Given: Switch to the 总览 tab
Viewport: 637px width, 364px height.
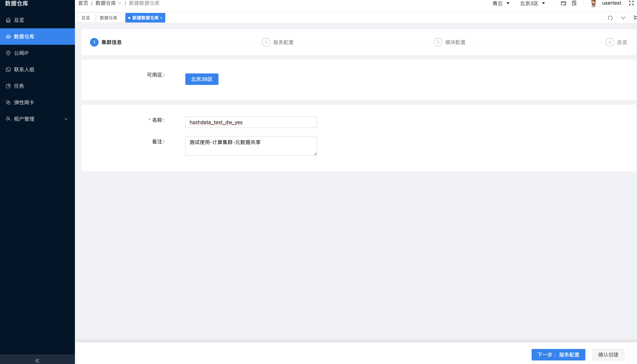Looking at the screenshot, I should pos(86,18).
